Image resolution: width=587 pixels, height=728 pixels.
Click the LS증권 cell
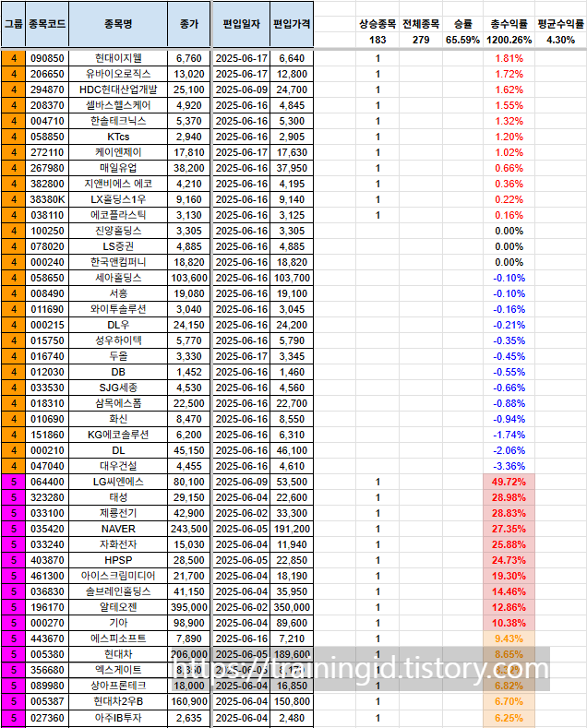click(x=118, y=246)
